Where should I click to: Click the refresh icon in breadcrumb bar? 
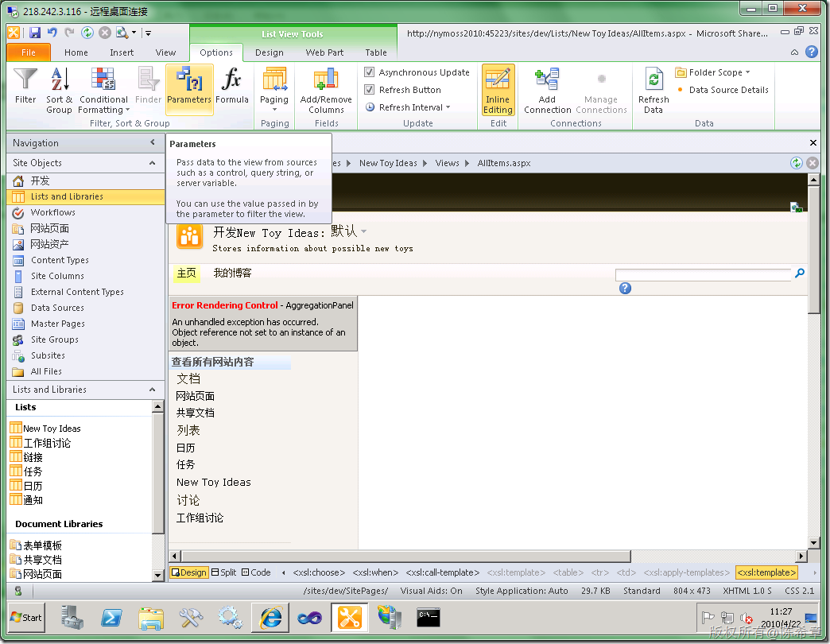(796, 163)
